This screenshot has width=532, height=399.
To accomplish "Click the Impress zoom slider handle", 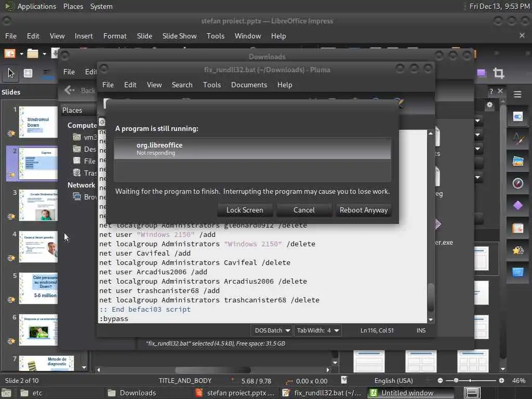I will point(456,381).
